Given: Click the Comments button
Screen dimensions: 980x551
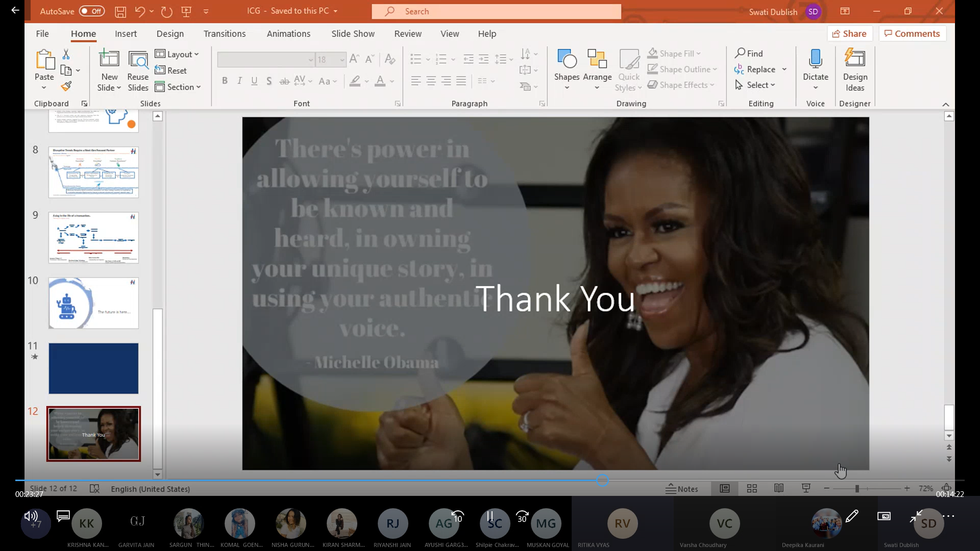Looking at the screenshot, I should pos(912,34).
